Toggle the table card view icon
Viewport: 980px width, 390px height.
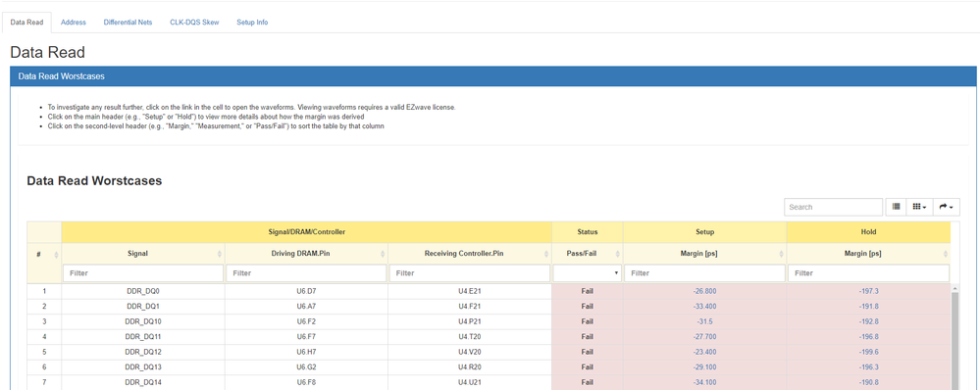pos(896,207)
